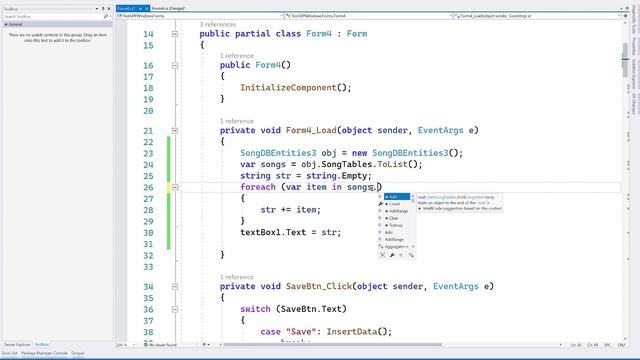Close the Toolbox panel
The image size is (640, 360).
109,9
